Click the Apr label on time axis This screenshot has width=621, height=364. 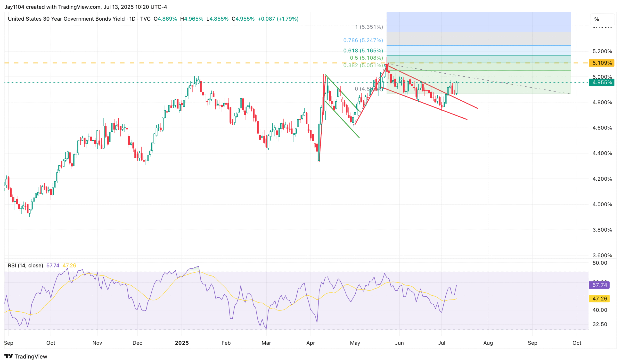pos(310,343)
